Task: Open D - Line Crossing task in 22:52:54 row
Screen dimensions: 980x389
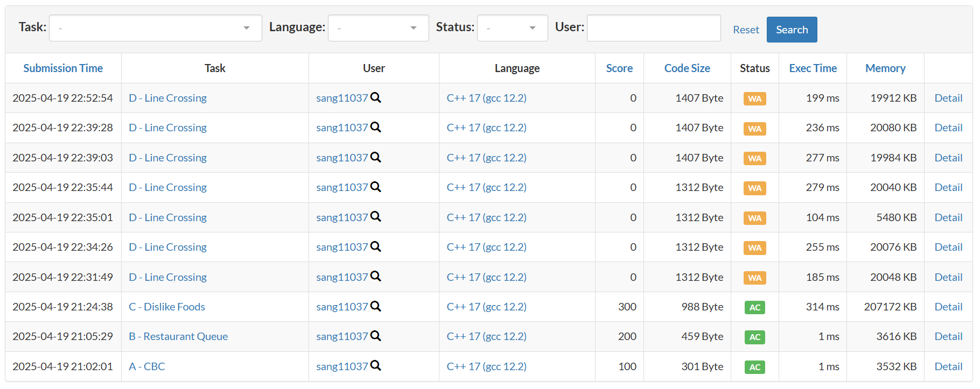Action: 168,98
